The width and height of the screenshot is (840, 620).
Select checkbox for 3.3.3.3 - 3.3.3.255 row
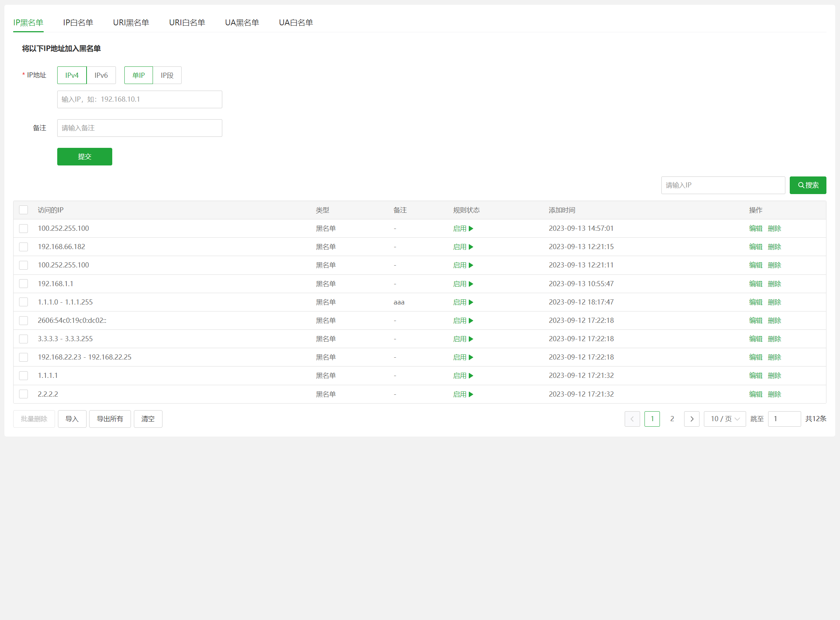click(x=23, y=339)
